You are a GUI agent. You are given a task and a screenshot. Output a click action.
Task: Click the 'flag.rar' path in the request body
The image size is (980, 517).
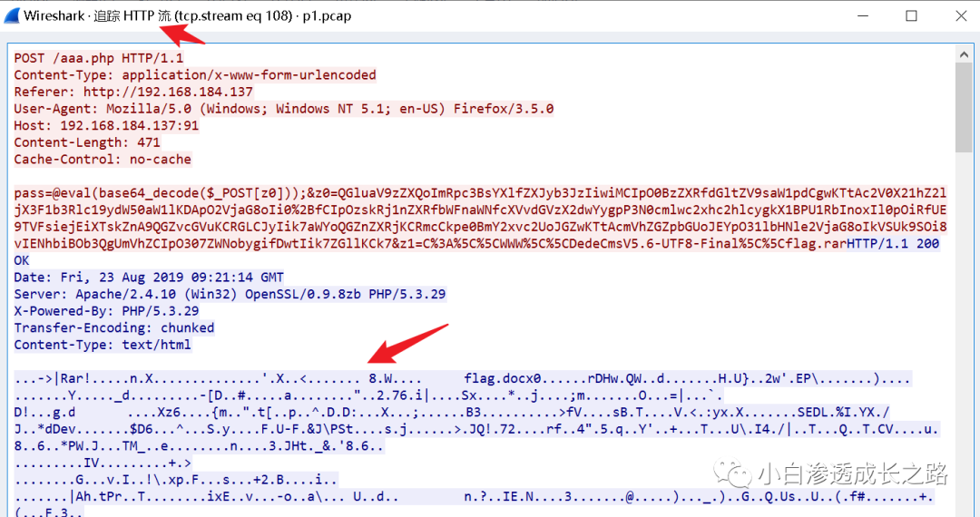tap(816, 243)
